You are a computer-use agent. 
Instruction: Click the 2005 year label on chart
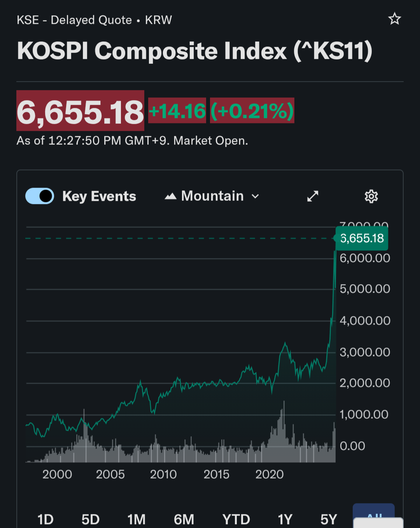point(110,474)
